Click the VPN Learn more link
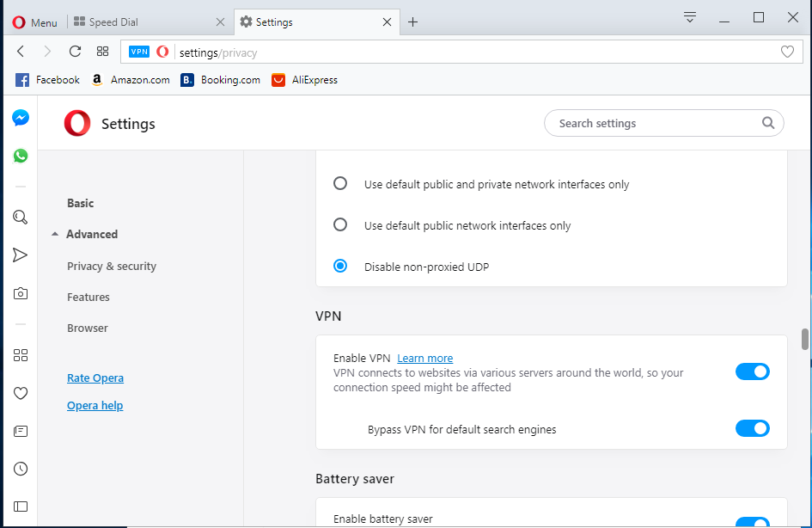 point(424,359)
